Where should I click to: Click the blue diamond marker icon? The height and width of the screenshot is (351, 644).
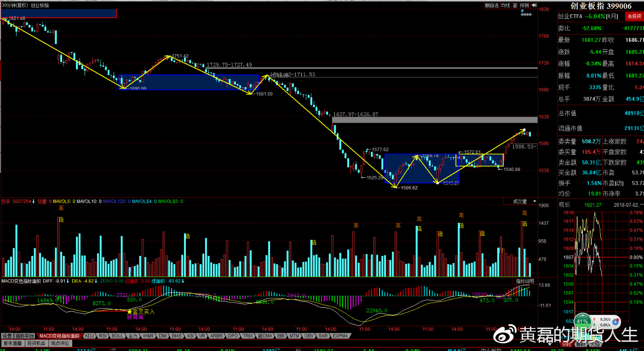pyautogui.click(x=522, y=11)
